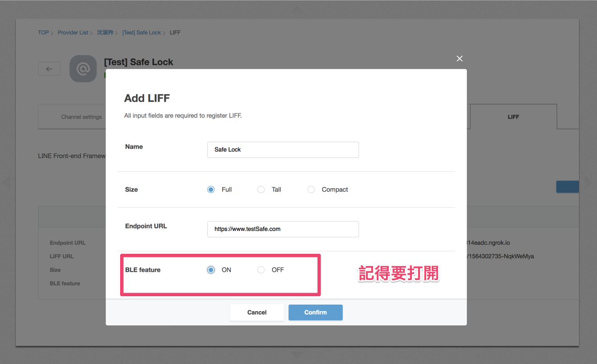Select the Tall size option
The image size is (597, 364).
[261, 190]
